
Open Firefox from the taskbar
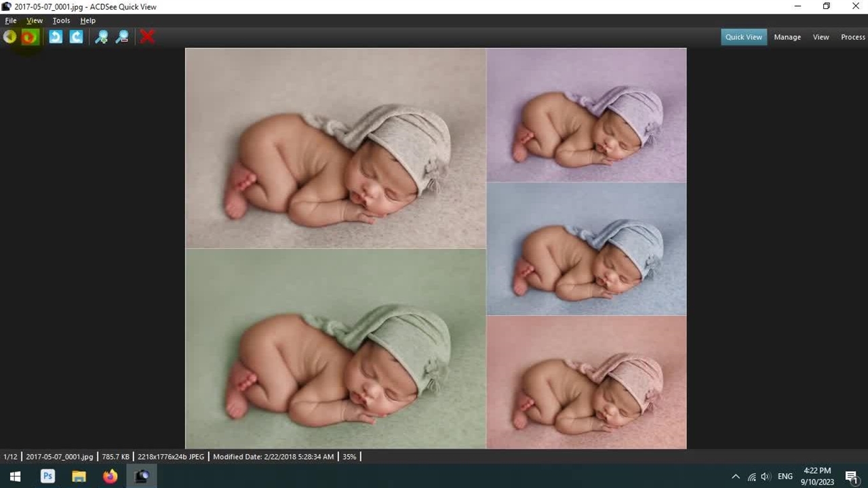point(110,476)
